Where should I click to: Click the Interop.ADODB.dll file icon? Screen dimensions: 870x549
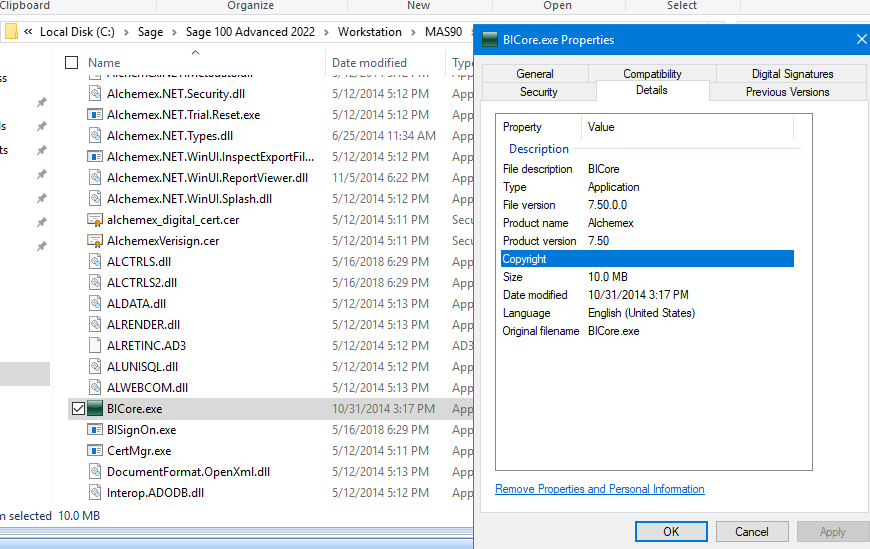pyautogui.click(x=95, y=492)
